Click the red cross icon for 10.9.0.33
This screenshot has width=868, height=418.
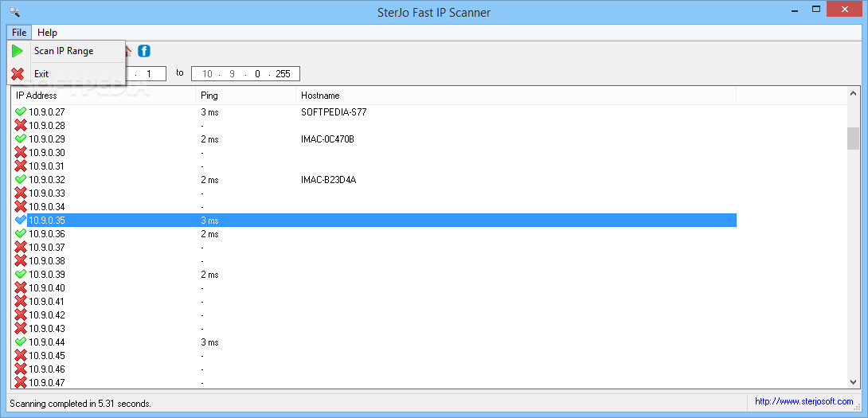21,193
